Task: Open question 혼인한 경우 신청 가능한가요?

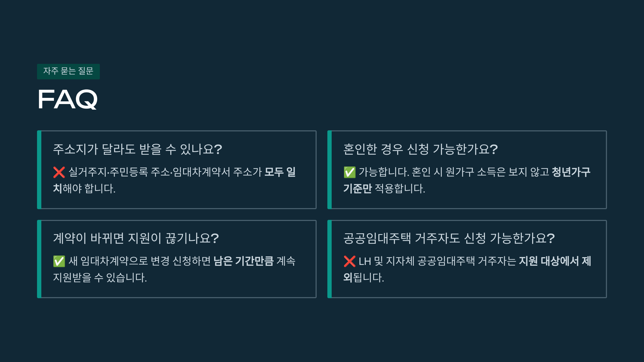Action: pyautogui.click(x=420, y=149)
